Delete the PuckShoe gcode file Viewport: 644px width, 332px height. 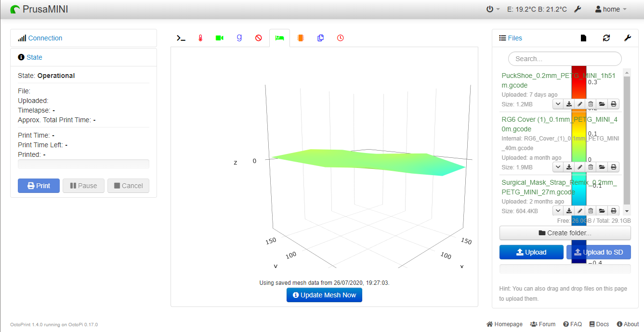[x=591, y=103]
